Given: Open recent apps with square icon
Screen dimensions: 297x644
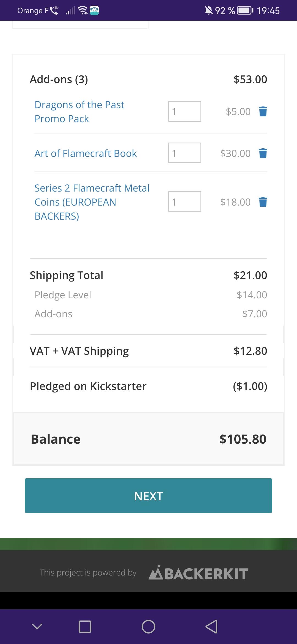Looking at the screenshot, I should point(85,627).
